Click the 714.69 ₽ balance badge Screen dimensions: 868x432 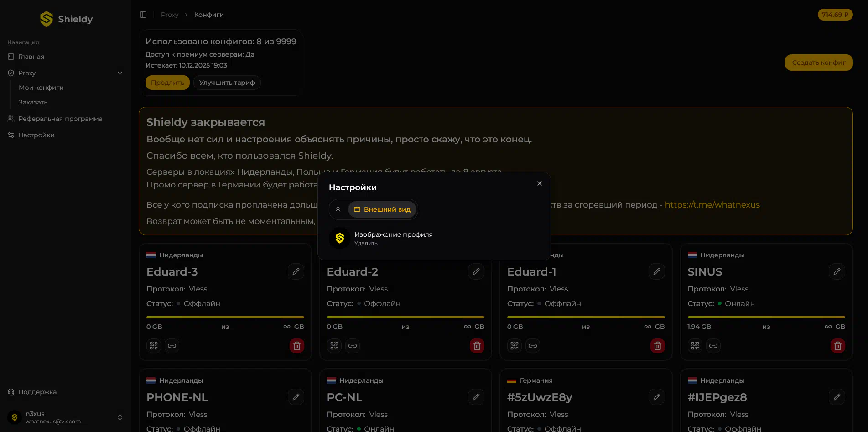[x=835, y=15]
